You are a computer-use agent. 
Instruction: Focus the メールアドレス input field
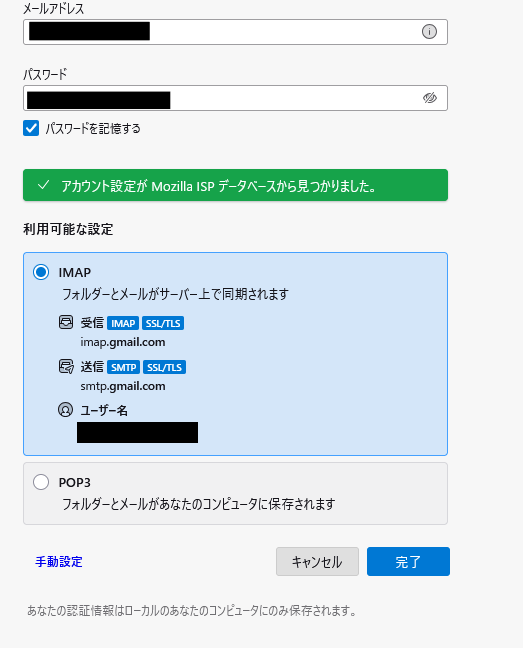click(235, 32)
